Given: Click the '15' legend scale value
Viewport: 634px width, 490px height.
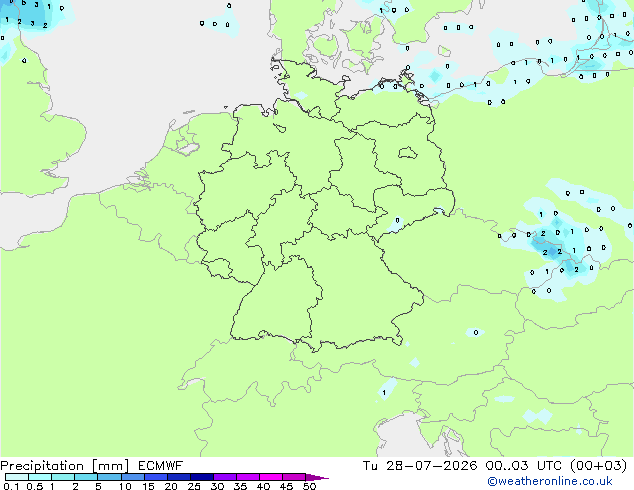Looking at the screenshot, I should [x=148, y=486].
